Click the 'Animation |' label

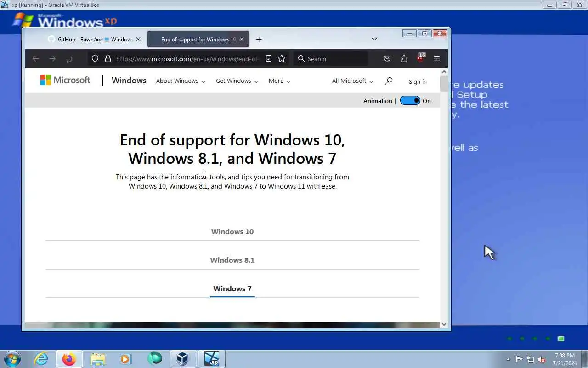tap(379, 101)
